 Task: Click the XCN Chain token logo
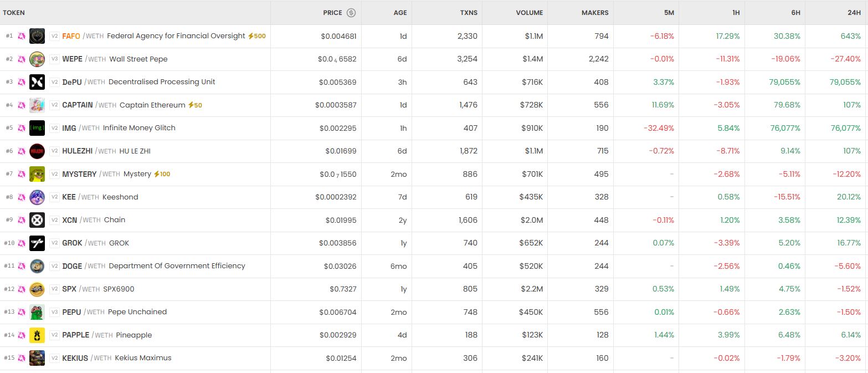click(37, 220)
